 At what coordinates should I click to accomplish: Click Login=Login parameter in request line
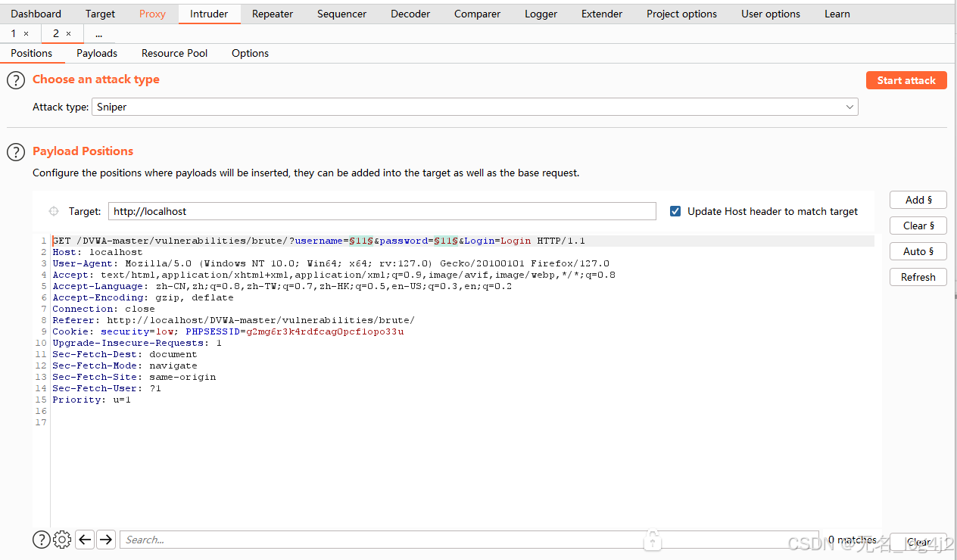tap(497, 241)
